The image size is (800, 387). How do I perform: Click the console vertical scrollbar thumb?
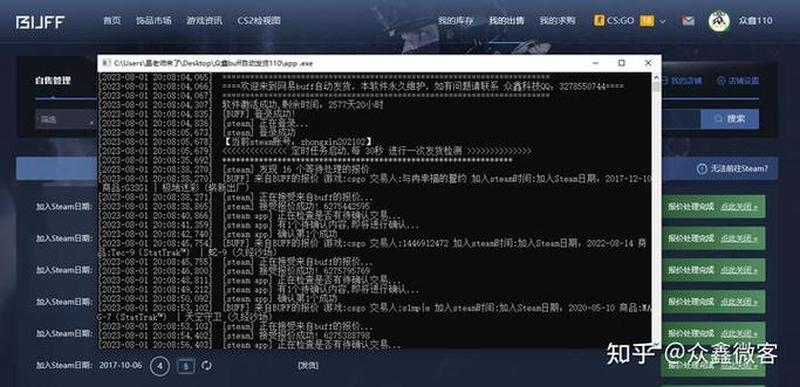point(656,87)
